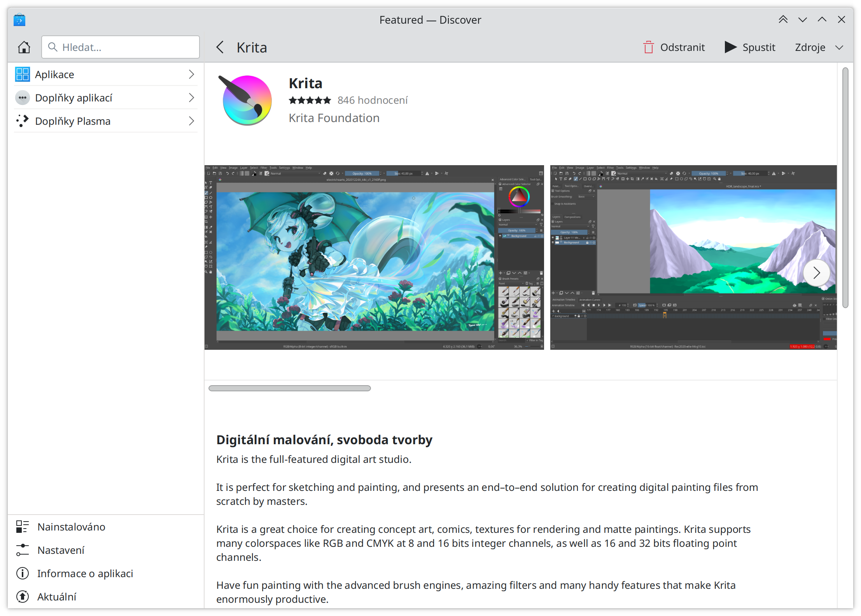Expand the Zdroje dropdown arrow
The height and width of the screenshot is (616, 861).
pyautogui.click(x=839, y=48)
